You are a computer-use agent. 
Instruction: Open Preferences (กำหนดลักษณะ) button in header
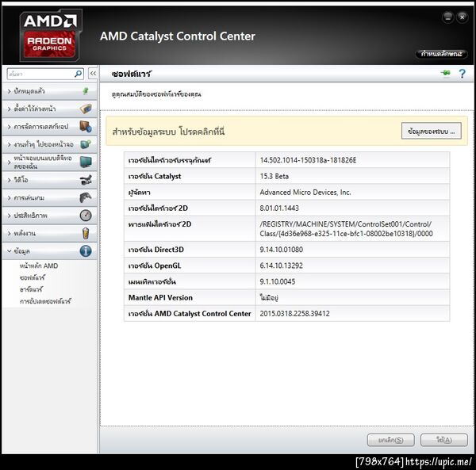click(441, 54)
